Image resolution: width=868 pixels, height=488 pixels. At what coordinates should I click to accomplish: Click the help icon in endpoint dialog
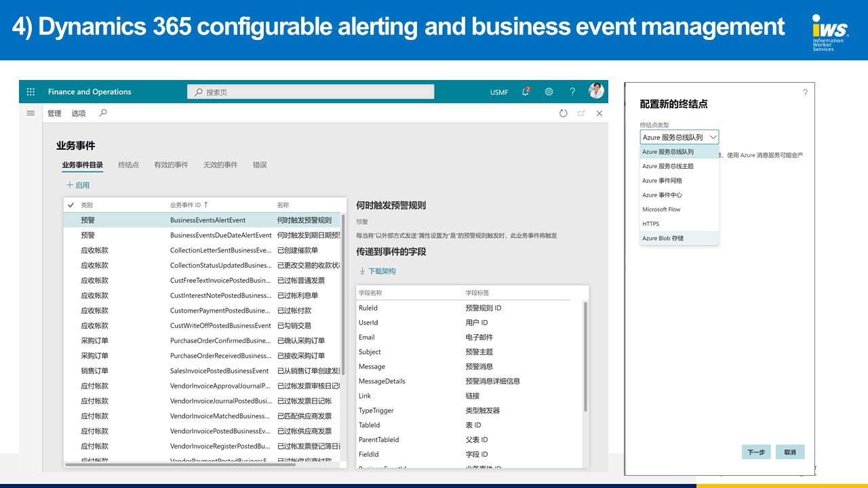point(805,93)
